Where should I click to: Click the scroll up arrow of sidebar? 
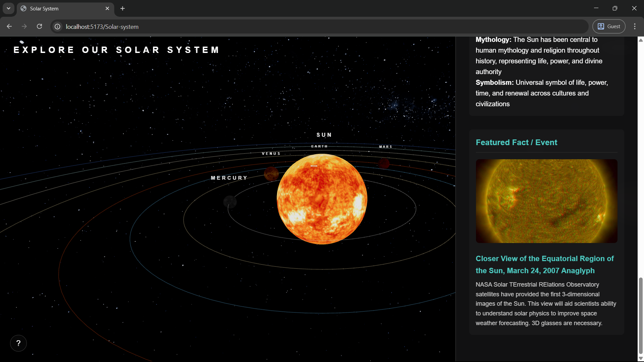[x=641, y=40]
